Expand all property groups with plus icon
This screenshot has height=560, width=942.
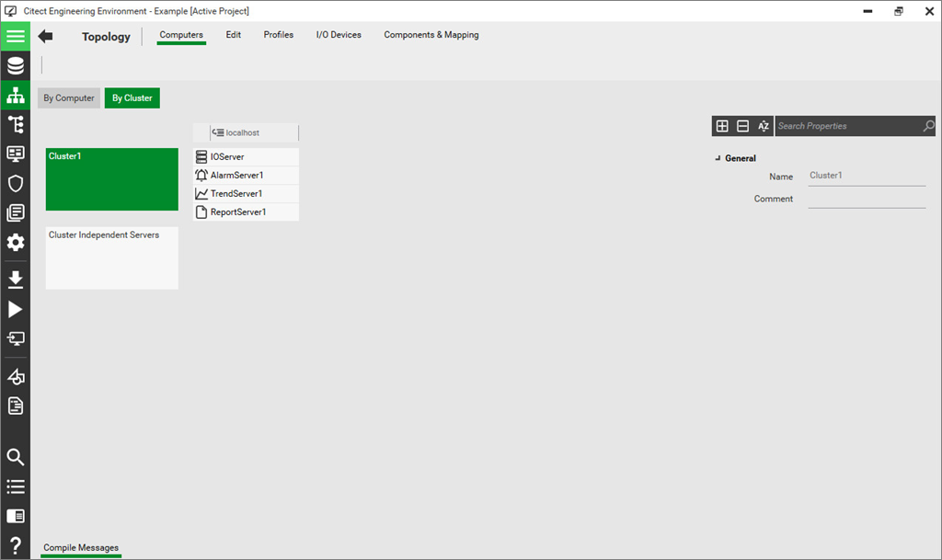click(x=722, y=126)
